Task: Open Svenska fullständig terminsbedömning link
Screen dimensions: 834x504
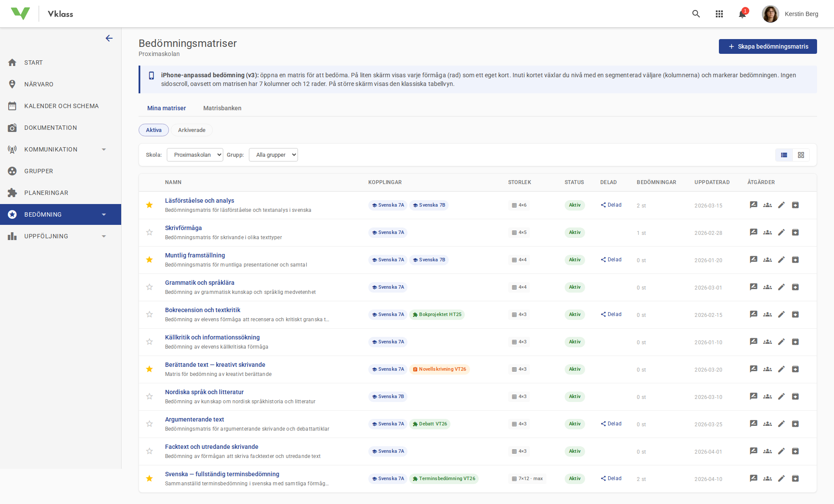Action: pyautogui.click(x=222, y=474)
